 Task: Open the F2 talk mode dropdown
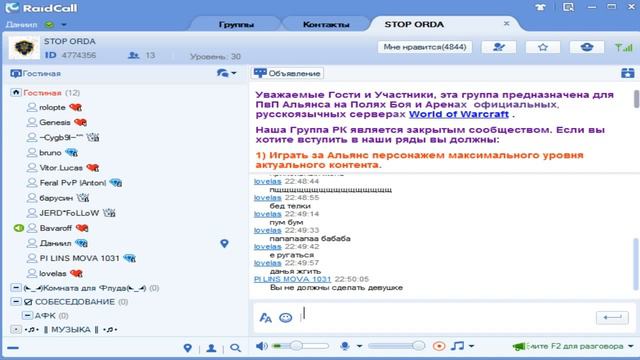(x=631, y=346)
